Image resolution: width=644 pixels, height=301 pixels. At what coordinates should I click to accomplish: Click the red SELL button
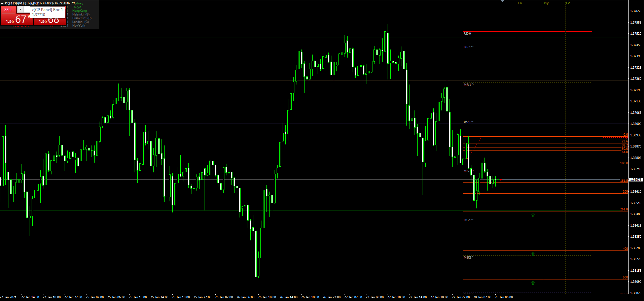8,10
